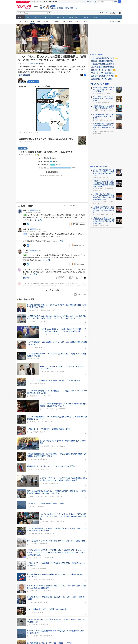Click the keyword search magnifier button
This screenshot has height=644, width=138.
point(49,13)
